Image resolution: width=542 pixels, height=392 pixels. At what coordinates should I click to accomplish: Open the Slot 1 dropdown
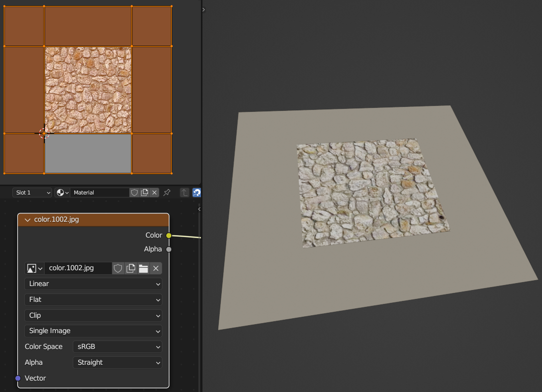coord(32,193)
